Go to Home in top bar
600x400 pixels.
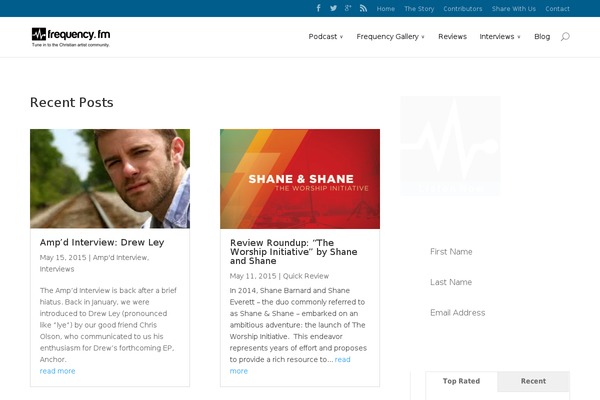pyautogui.click(x=385, y=8)
